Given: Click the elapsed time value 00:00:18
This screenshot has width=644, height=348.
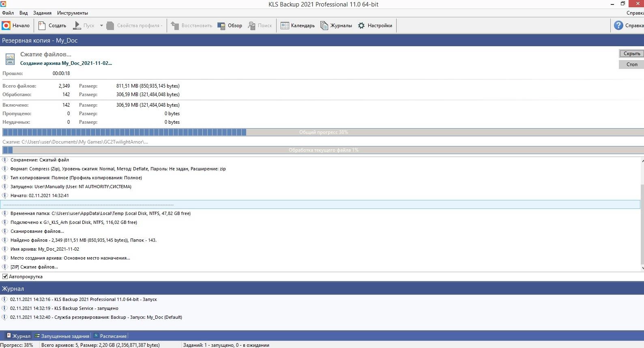Looking at the screenshot, I should click(61, 73).
